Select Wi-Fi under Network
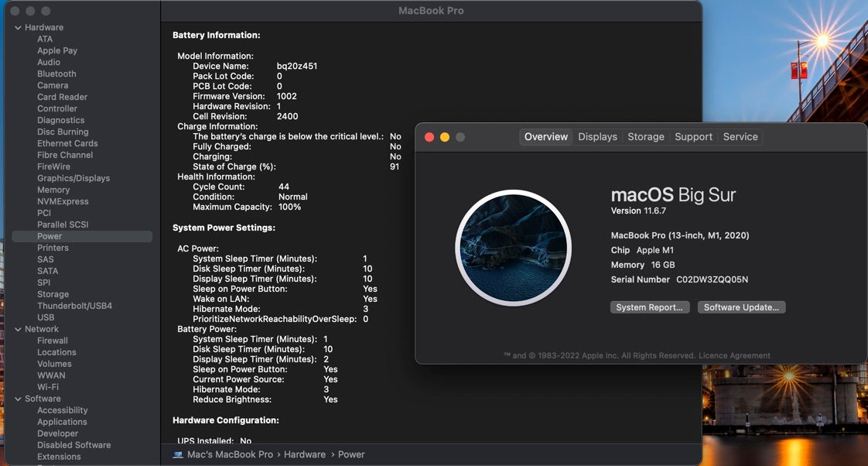Screen dimensions: 868x466 click(47, 386)
